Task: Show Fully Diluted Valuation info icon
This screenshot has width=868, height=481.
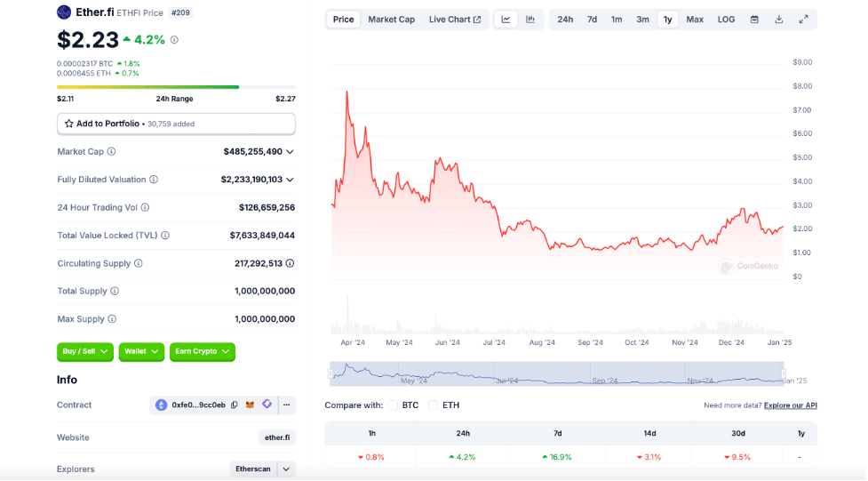Action: (x=154, y=180)
